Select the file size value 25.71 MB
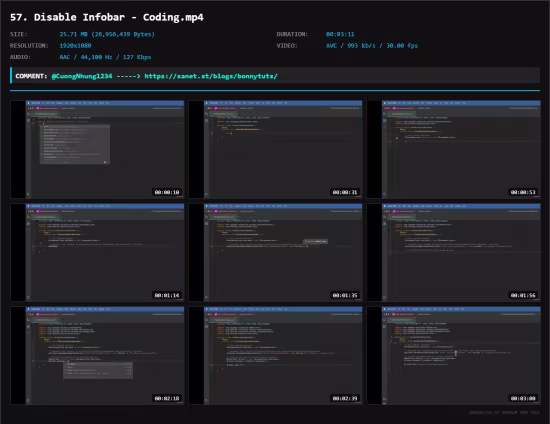The height and width of the screenshot is (424, 550). 107,34
